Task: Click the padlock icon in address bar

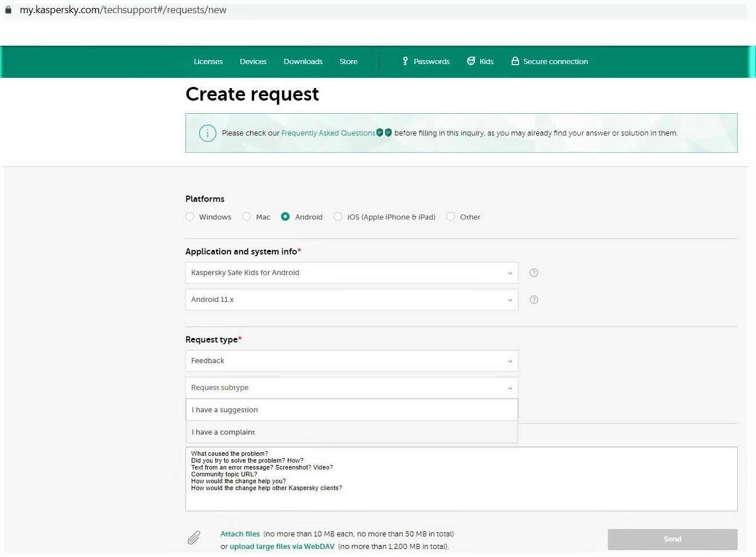Action: (8, 10)
